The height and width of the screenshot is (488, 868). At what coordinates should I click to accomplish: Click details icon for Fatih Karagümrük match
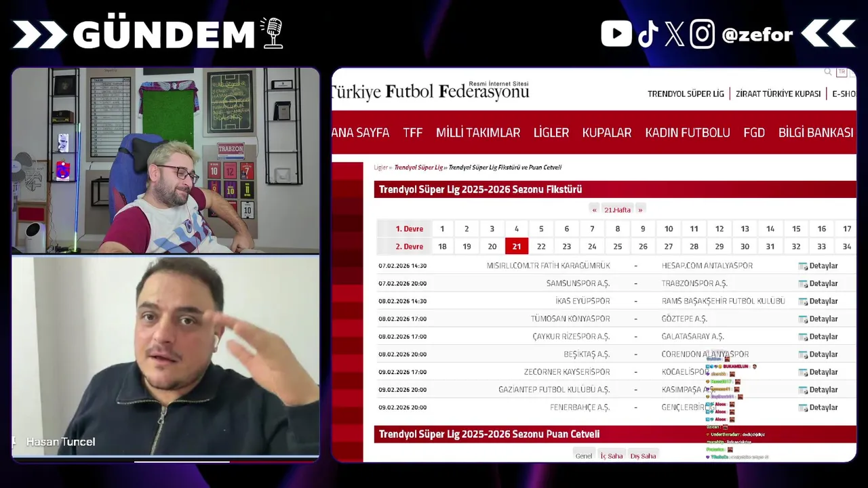click(803, 266)
